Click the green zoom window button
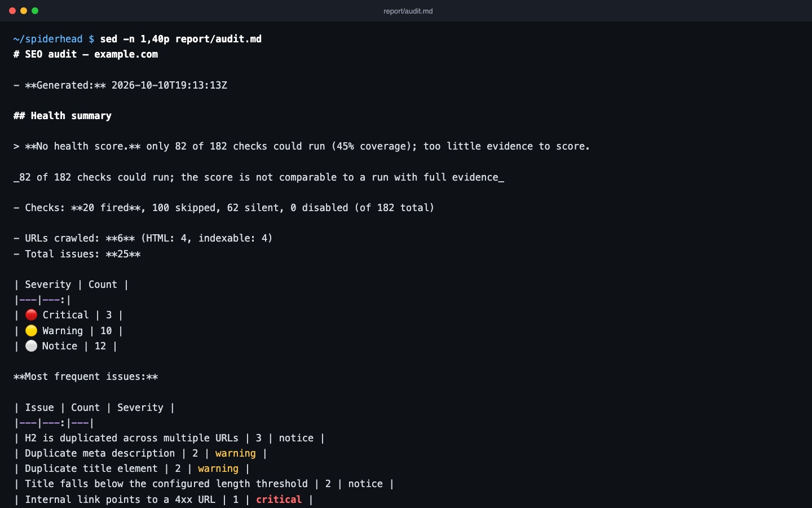This screenshot has height=508, width=812. click(35, 11)
